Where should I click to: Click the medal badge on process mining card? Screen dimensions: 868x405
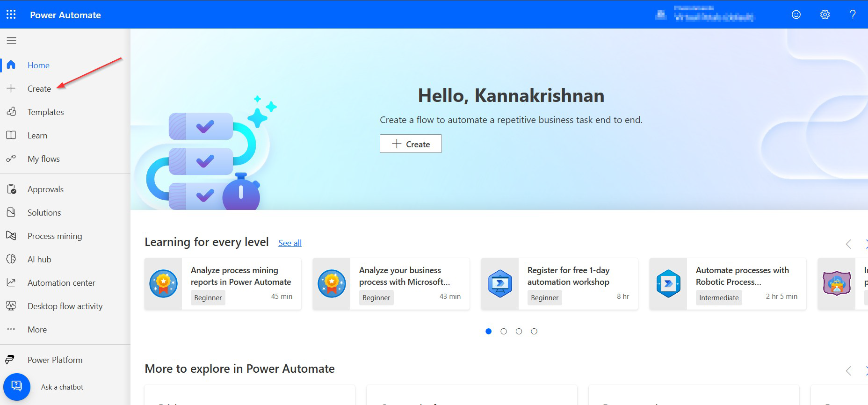click(163, 283)
